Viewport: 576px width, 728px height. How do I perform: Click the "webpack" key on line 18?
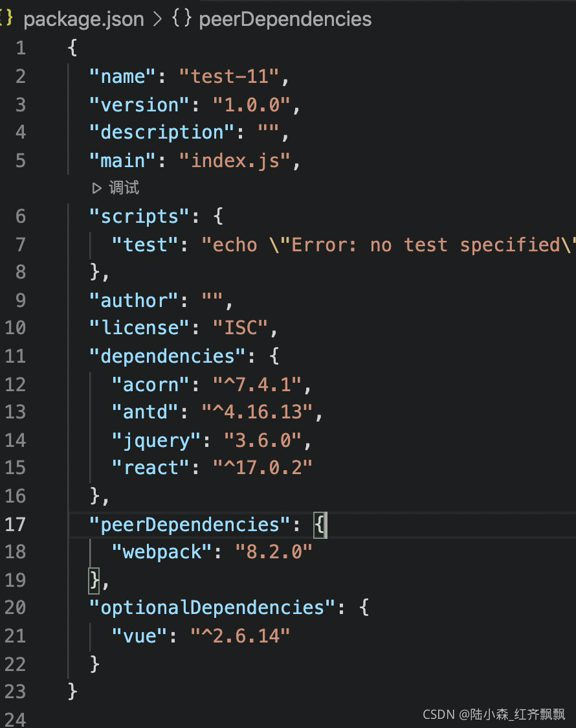click(x=161, y=552)
